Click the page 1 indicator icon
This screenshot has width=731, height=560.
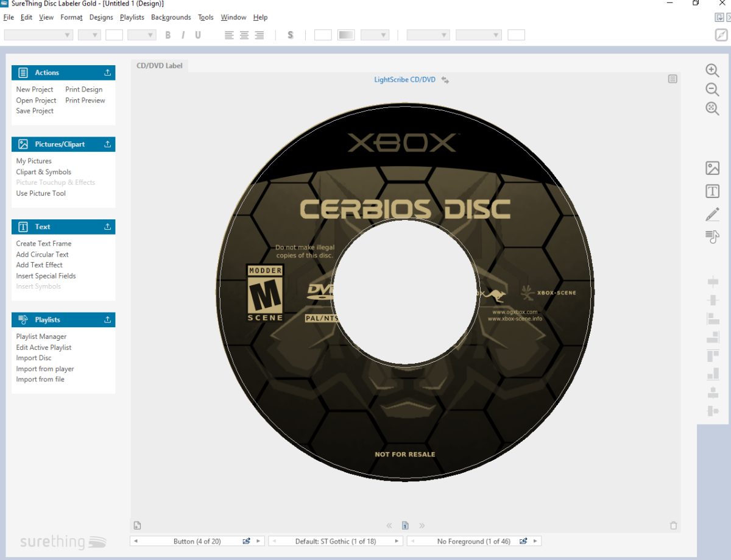[405, 525]
